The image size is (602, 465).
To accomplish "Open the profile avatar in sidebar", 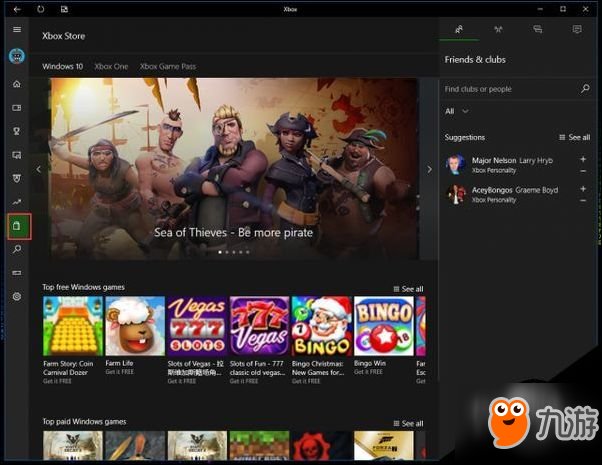I will (17, 56).
